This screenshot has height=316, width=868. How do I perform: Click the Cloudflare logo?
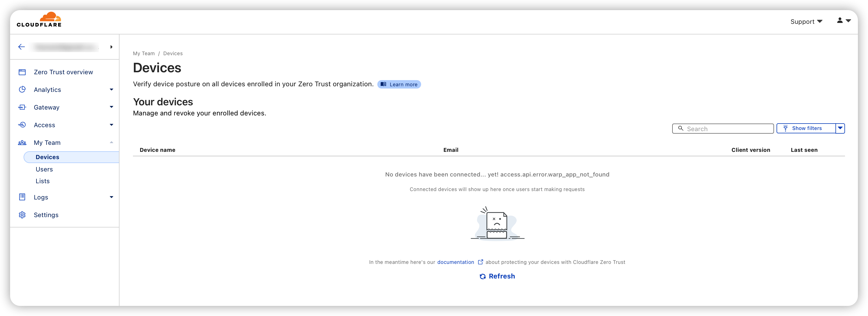[x=39, y=20]
